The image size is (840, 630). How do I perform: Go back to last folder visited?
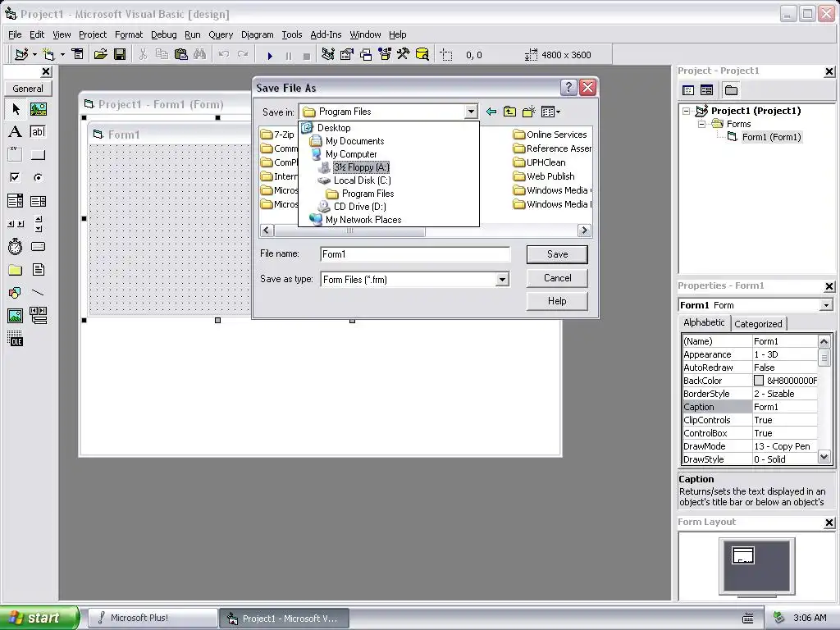tap(491, 112)
